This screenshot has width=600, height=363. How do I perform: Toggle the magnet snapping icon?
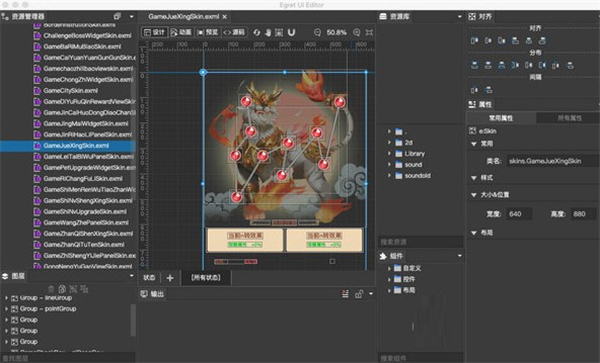[x=291, y=33]
